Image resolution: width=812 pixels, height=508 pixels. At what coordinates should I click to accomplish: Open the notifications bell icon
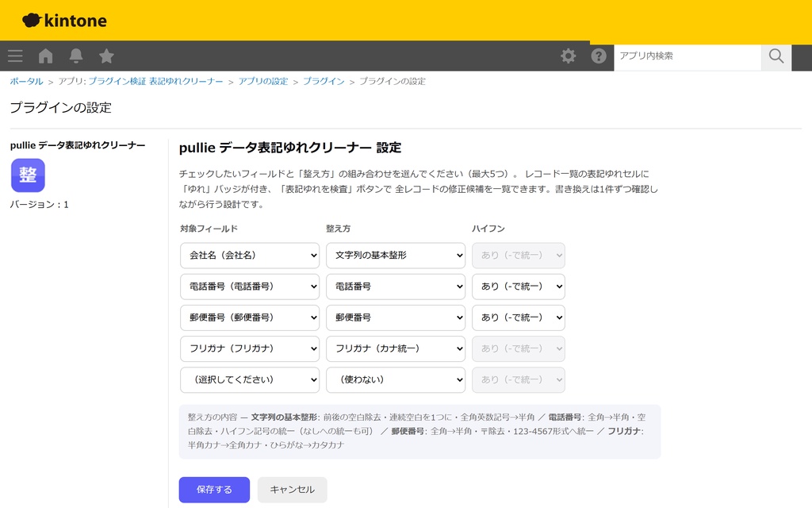(76, 56)
